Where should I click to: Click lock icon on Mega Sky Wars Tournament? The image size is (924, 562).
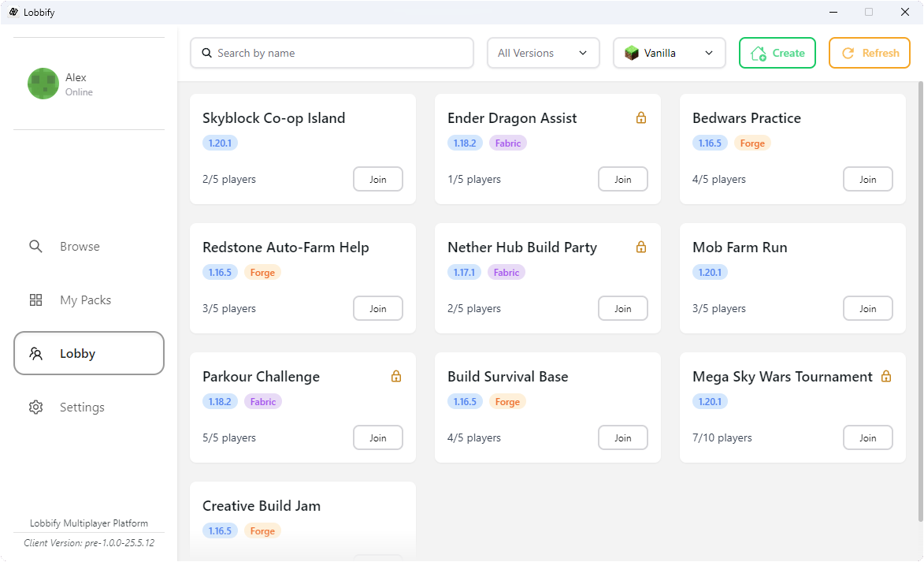pos(886,376)
